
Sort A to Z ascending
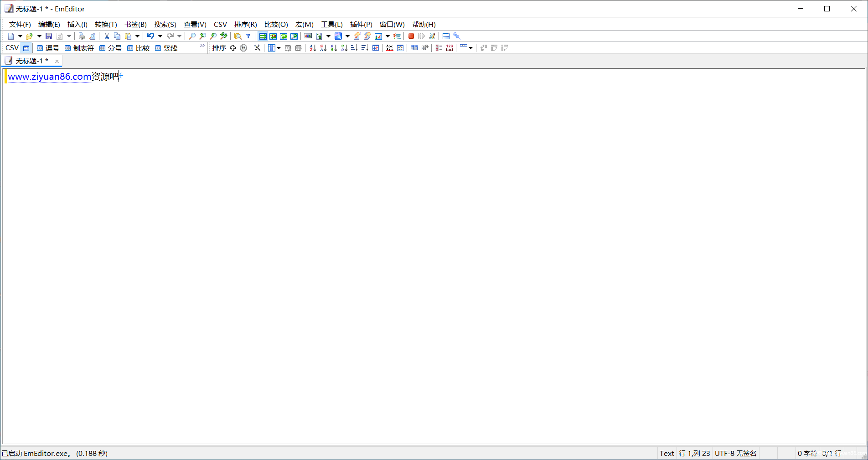pos(313,48)
